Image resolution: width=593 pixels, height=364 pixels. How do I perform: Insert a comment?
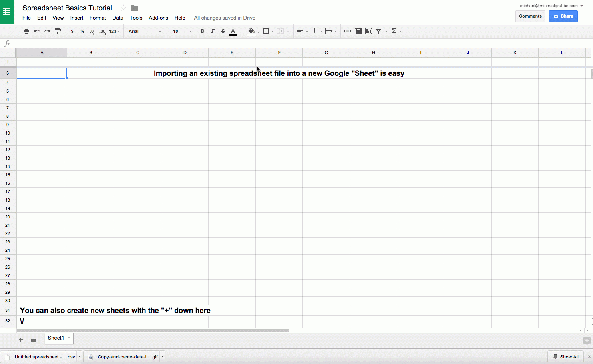click(x=358, y=31)
